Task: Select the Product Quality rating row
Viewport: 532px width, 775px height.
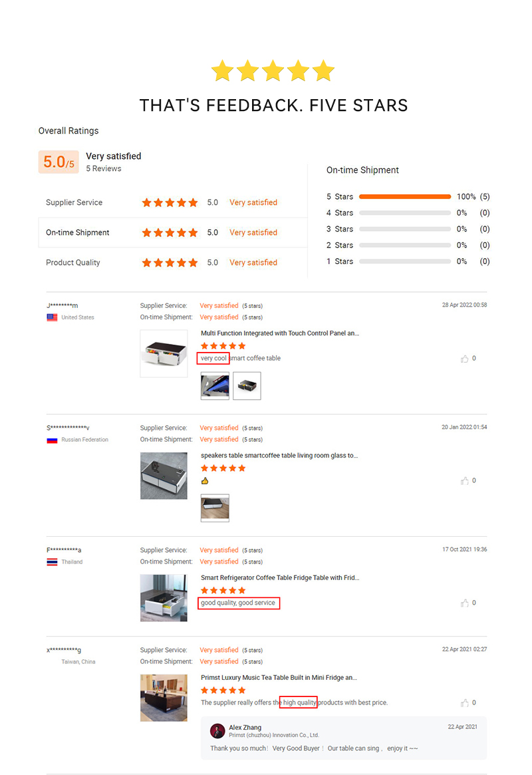Action: click(173, 262)
